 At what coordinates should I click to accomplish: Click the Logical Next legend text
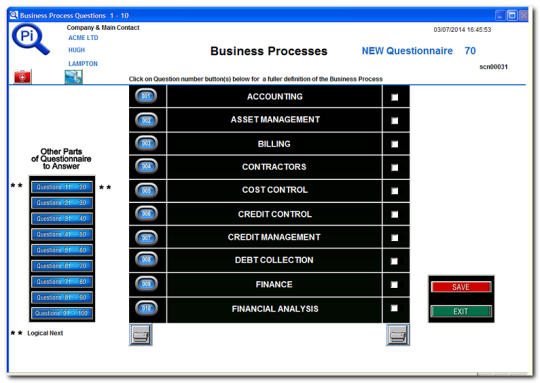[x=45, y=333]
